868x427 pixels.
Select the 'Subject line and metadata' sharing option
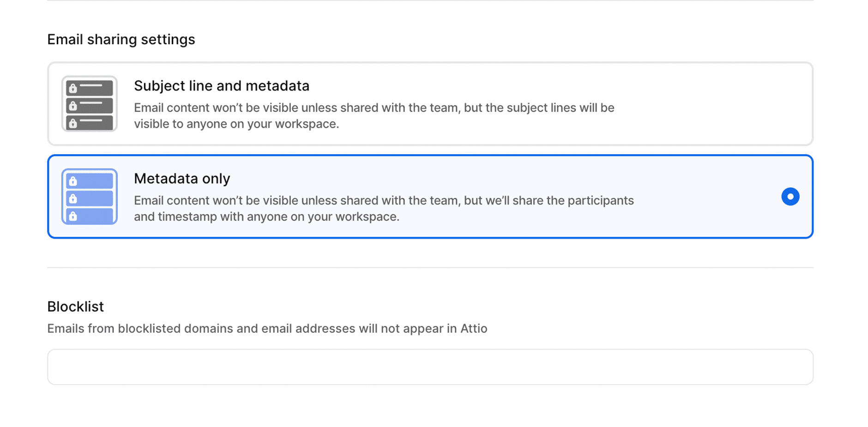pos(430,104)
